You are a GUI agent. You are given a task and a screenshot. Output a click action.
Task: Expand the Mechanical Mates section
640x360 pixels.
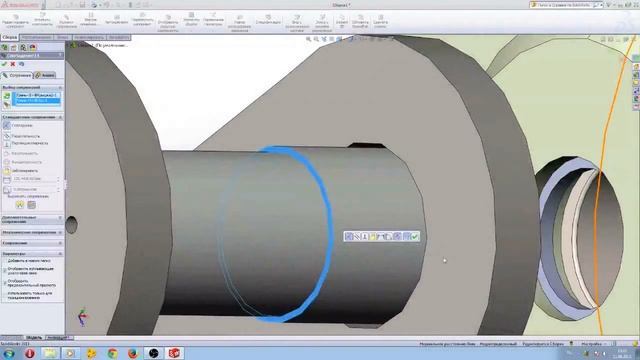click(60, 232)
